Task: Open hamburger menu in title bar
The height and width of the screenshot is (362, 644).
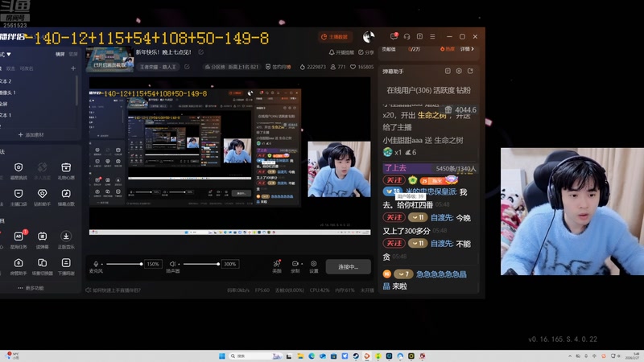Action: coord(432,36)
